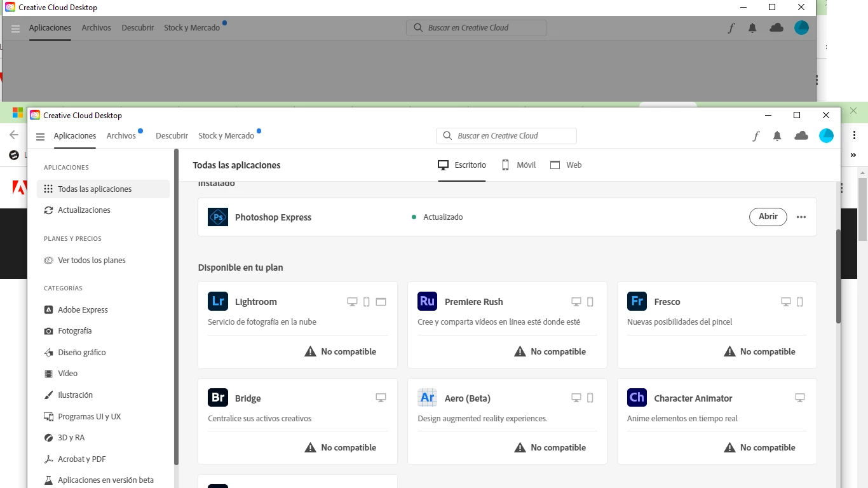Click the mobile platform icon on Premiere Rush card
868x488 pixels.
(x=590, y=302)
